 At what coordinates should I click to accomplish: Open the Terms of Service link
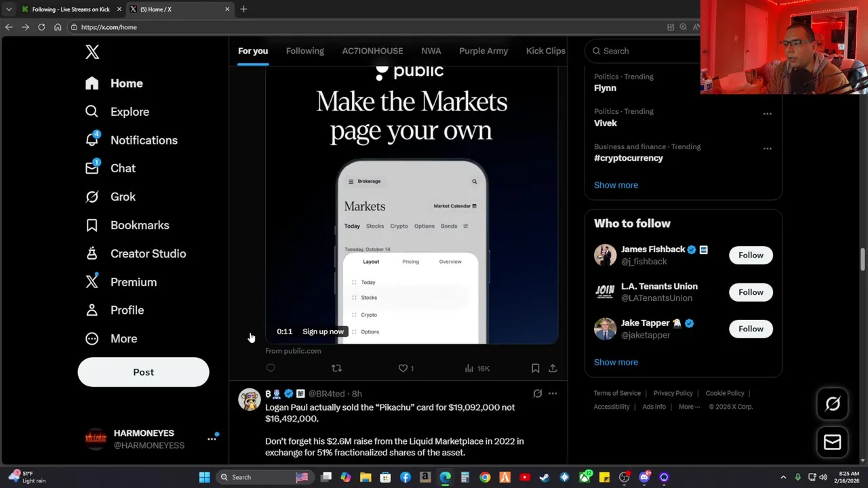[617, 393]
